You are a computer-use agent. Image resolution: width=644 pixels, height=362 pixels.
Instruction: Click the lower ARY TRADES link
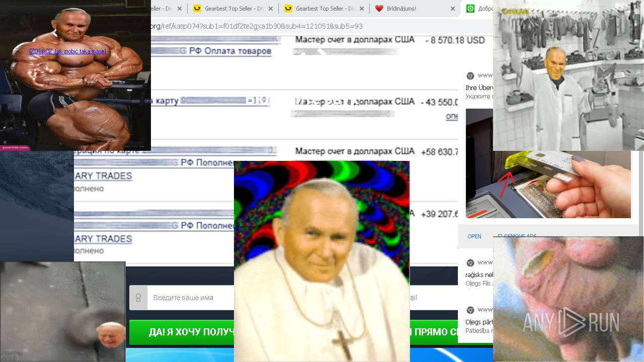tap(103, 238)
